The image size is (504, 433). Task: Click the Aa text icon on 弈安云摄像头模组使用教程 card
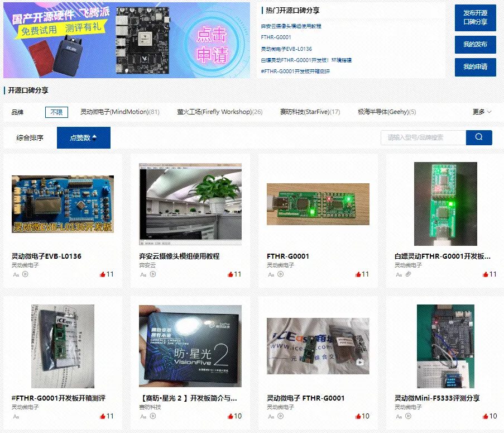pos(143,275)
